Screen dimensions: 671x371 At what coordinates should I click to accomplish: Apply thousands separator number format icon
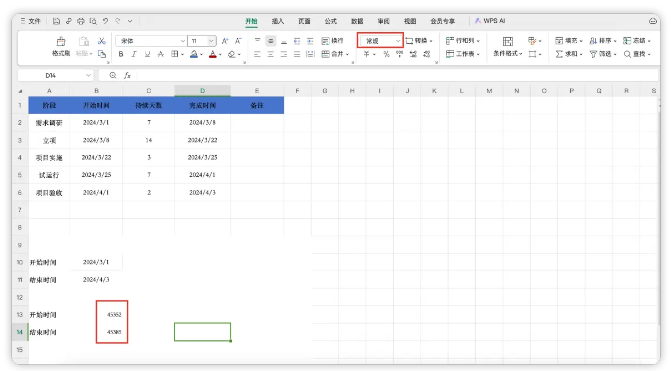(400, 54)
